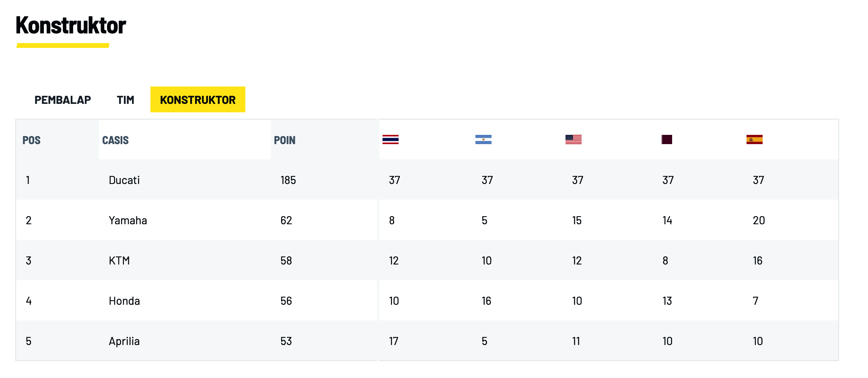Click the POIN column header
Screen dimensions: 868x378
point(285,140)
